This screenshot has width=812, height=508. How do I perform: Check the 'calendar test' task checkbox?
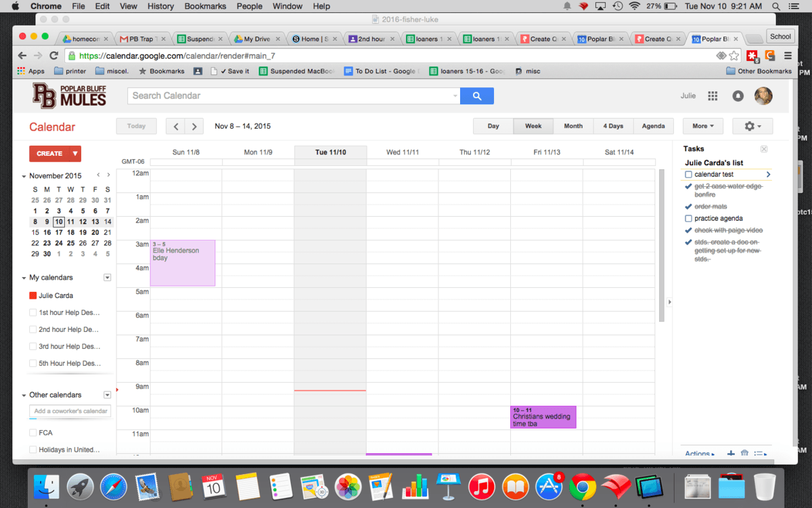pos(689,175)
